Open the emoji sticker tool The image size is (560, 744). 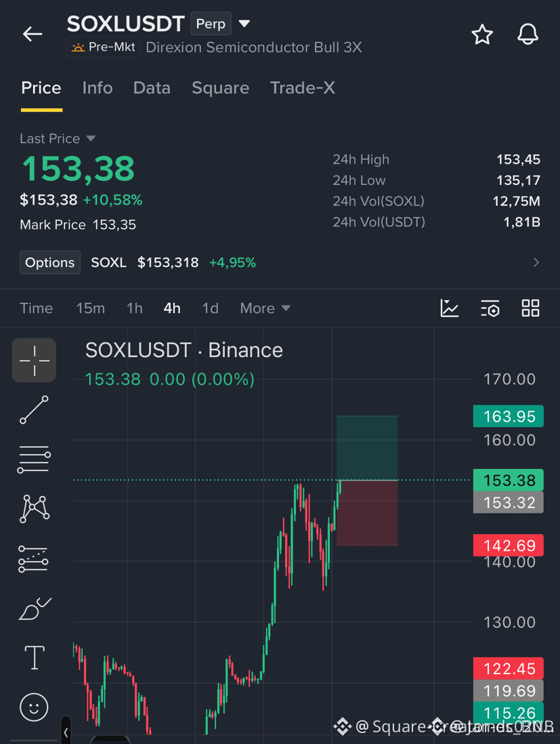pos(34,707)
